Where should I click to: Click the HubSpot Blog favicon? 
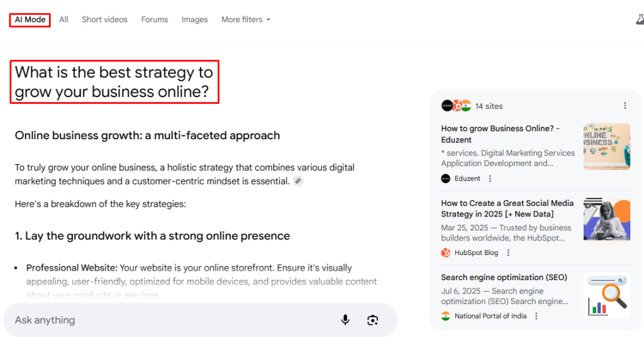point(446,253)
